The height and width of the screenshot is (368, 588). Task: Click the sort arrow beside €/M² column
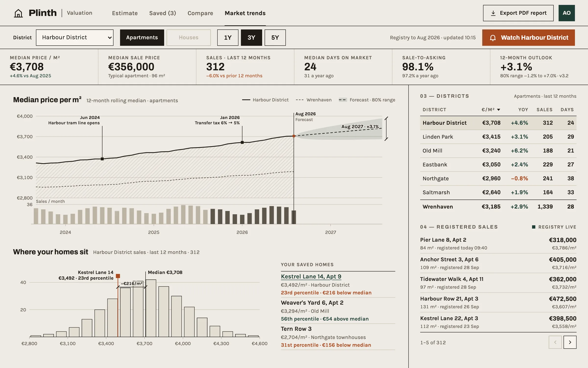[499, 110]
